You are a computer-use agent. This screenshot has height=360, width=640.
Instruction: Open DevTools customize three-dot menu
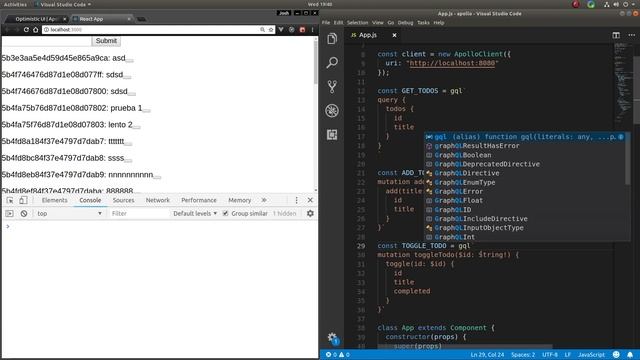pyautogui.click(x=296, y=200)
